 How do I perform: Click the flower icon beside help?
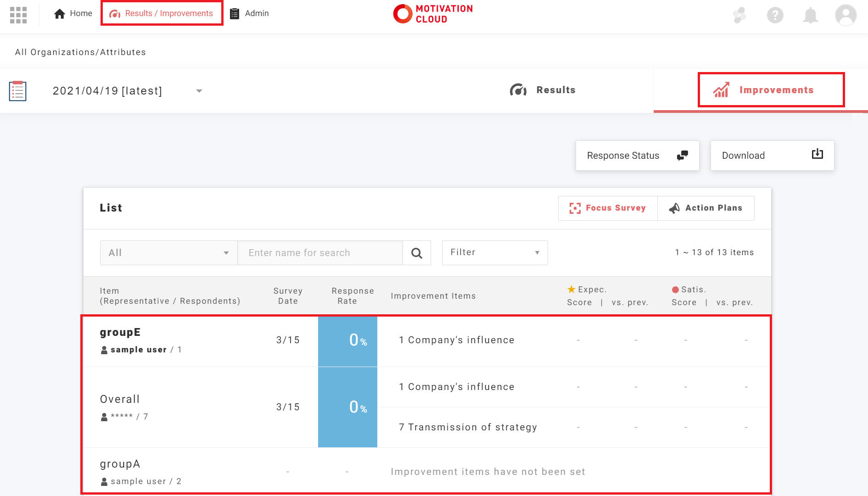[739, 15]
